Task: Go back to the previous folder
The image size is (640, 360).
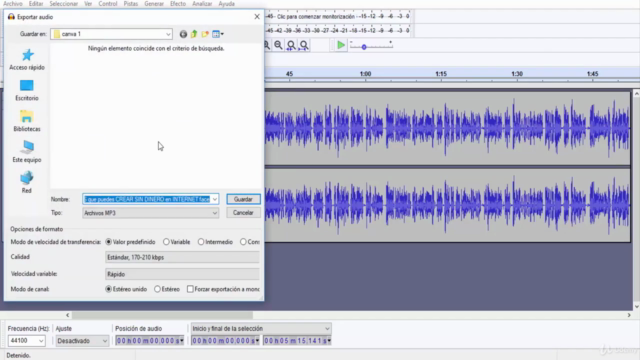Action: [183, 34]
